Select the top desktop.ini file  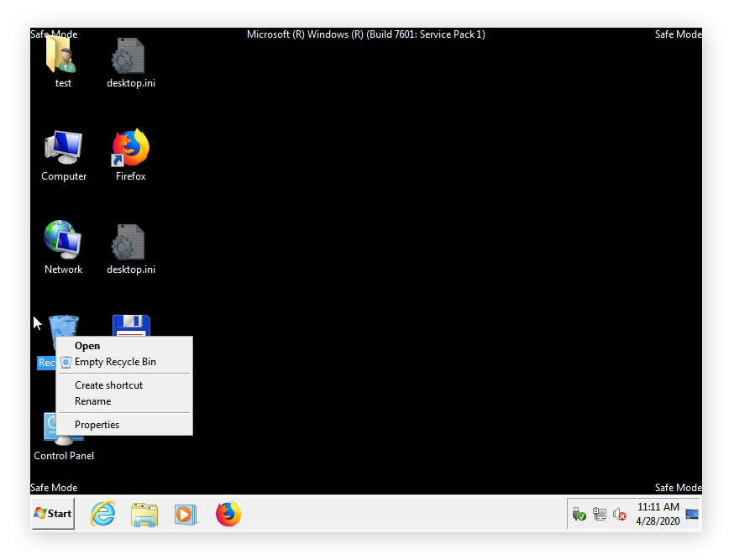(130, 55)
